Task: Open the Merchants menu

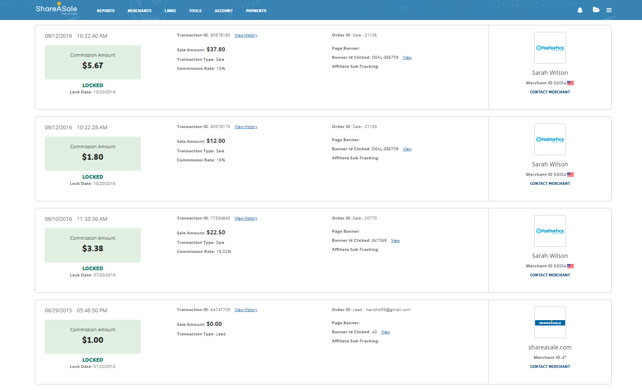Action: [x=140, y=11]
